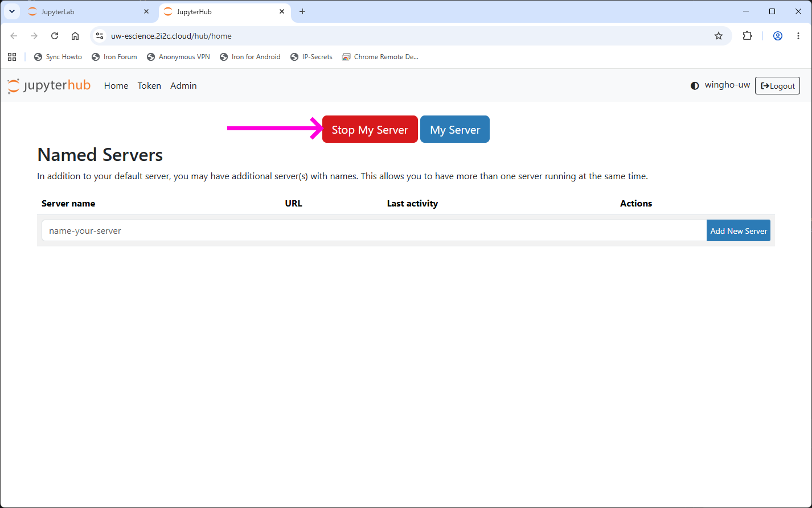Click the Server name column header

click(68, 204)
